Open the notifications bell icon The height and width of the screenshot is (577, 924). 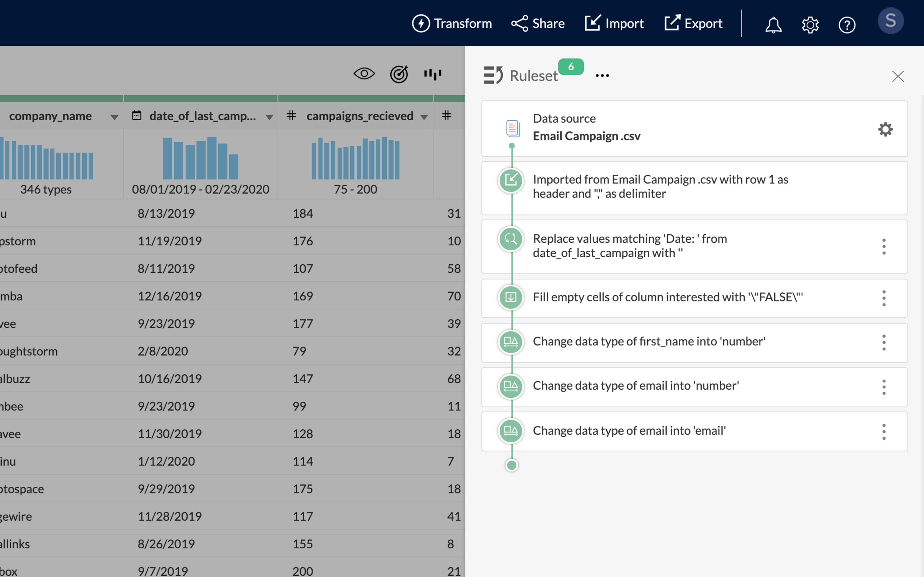click(x=773, y=25)
